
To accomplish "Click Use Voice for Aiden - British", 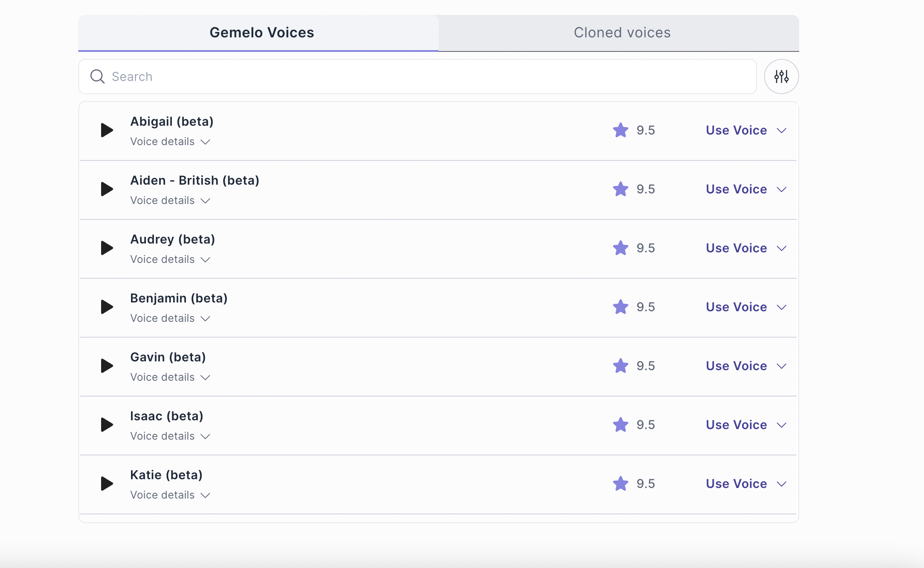I will click(736, 189).
